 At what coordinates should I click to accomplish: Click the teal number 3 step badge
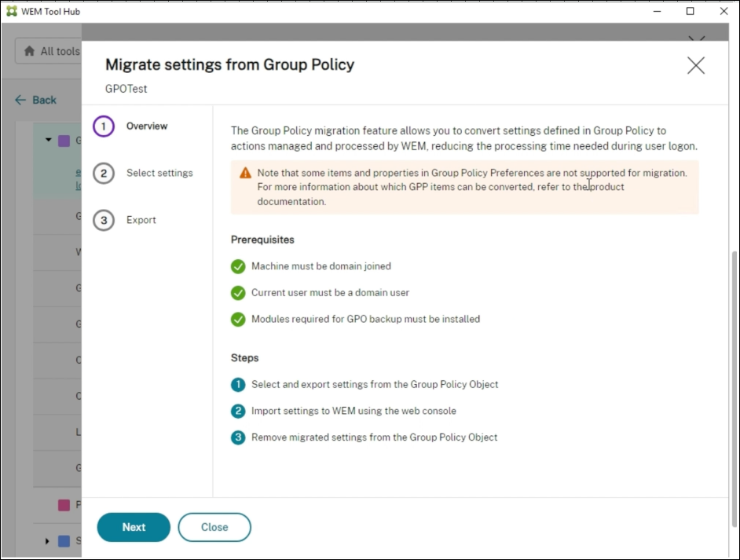tap(238, 437)
